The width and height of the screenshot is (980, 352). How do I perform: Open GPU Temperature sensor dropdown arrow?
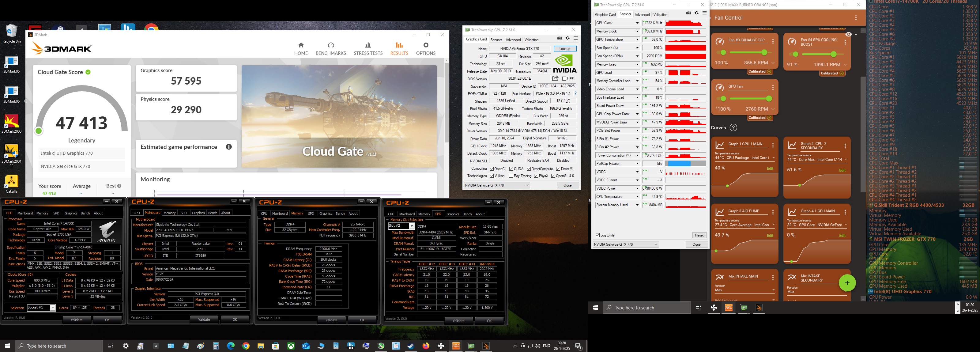tap(637, 40)
